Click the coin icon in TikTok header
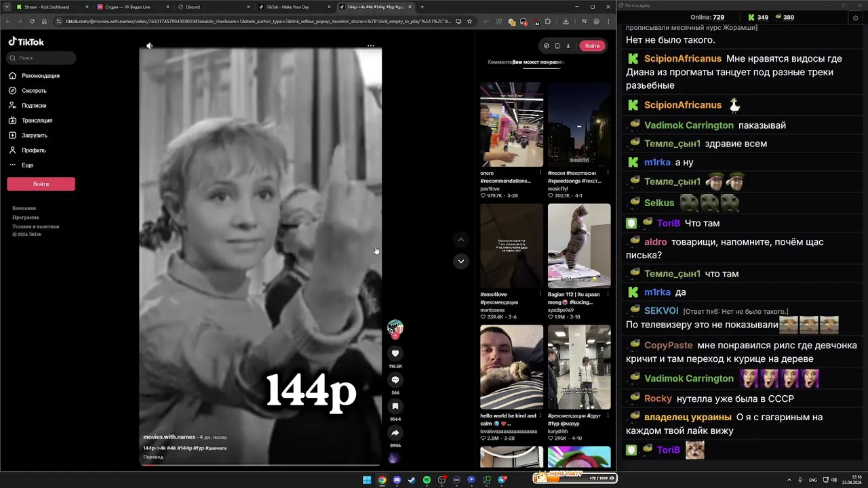The image size is (868, 488). tap(547, 45)
